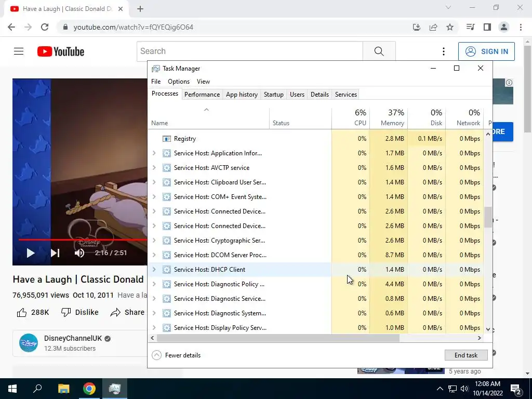Mute the video volume speaker icon
Viewport: 532px width, 399px height.
[x=79, y=253]
